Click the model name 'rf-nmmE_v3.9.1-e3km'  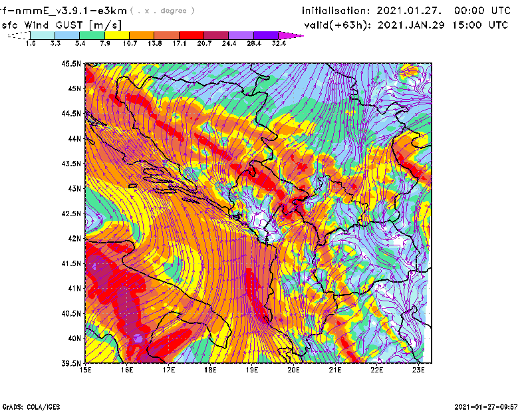click(63, 11)
